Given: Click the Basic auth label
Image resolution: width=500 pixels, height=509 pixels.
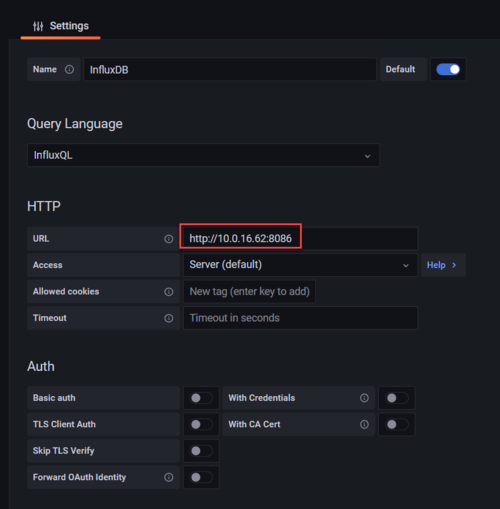Looking at the screenshot, I should [x=54, y=398].
